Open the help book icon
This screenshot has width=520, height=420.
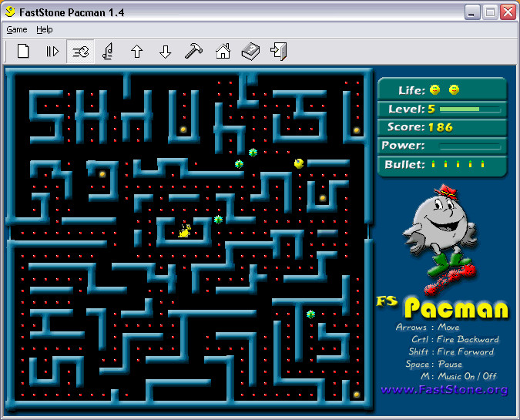(x=251, y=51)
